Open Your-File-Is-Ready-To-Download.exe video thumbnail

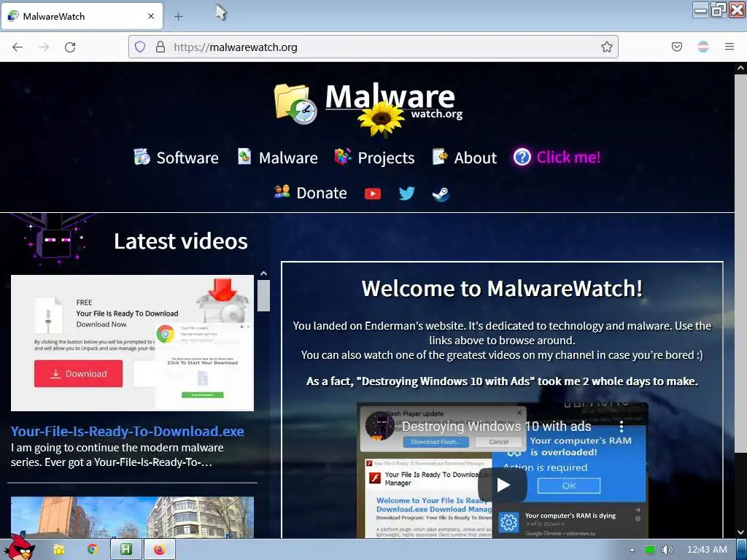[x=133, y=343]
